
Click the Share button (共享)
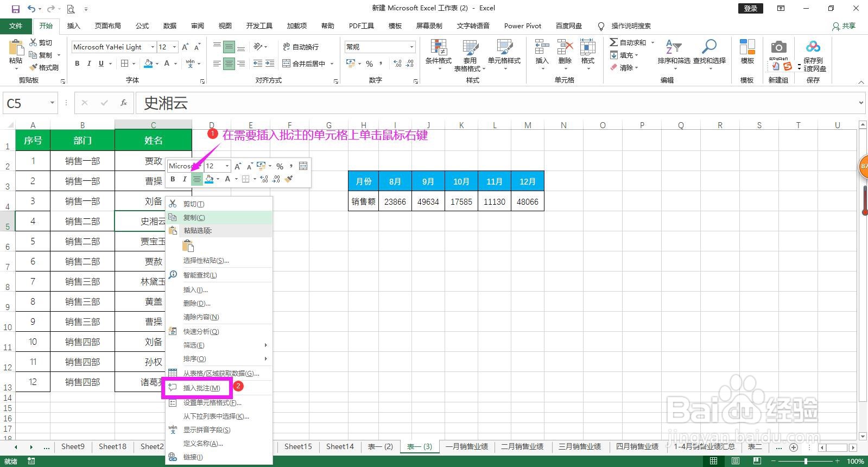[x=844, y=26]
